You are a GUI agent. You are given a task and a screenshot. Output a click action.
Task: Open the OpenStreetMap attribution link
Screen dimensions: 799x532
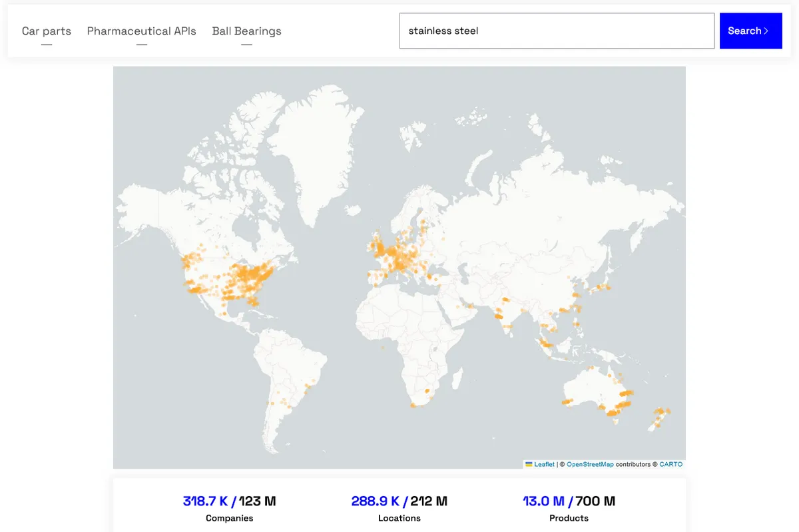pyautogui.click(x=590, y=464)
